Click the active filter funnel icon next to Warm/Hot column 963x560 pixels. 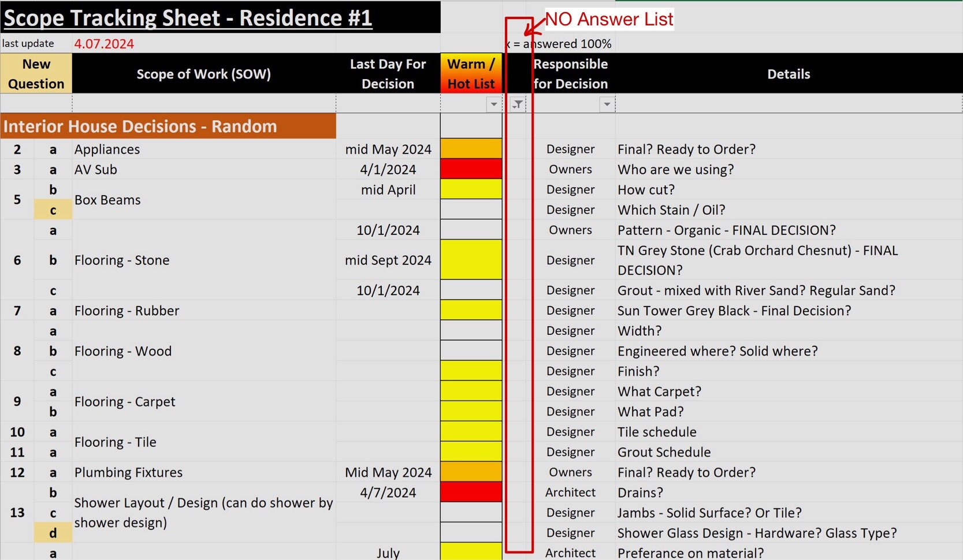518,104
